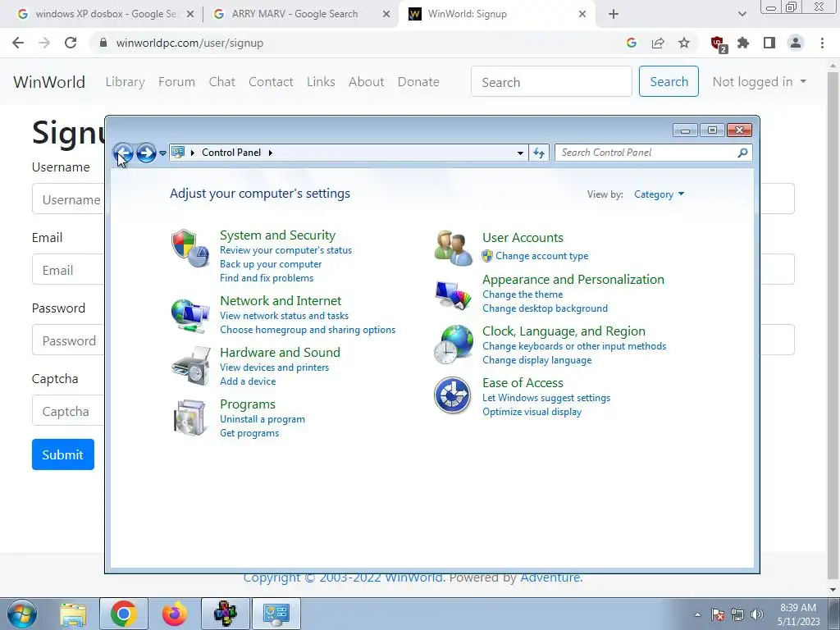Go back in Control Panel window
840x630 pixels.
click(123, 153)
